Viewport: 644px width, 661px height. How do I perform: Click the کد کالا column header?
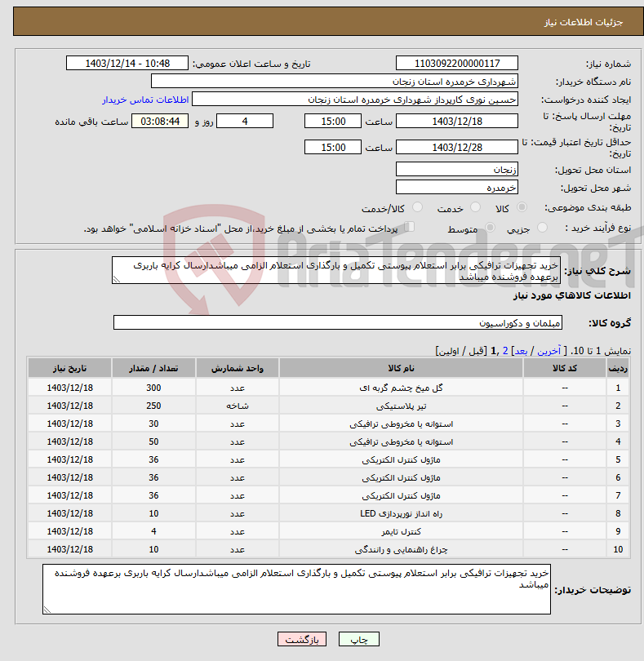565,368
